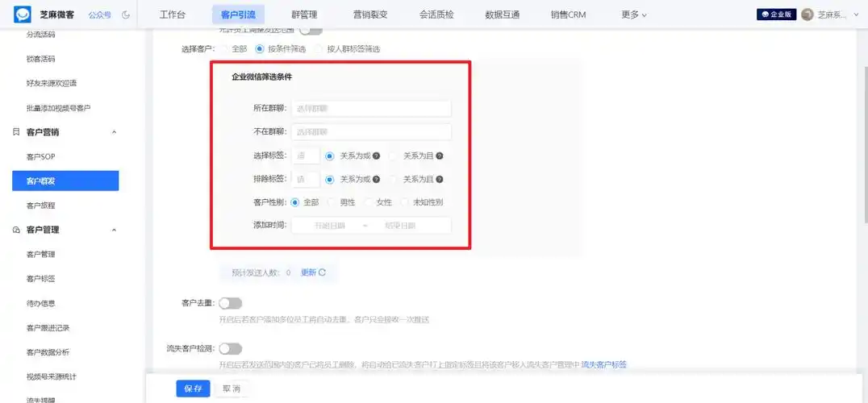The image size is (868, 403).
Task: Switch to 群管理 tab
Action: [304, 15]
